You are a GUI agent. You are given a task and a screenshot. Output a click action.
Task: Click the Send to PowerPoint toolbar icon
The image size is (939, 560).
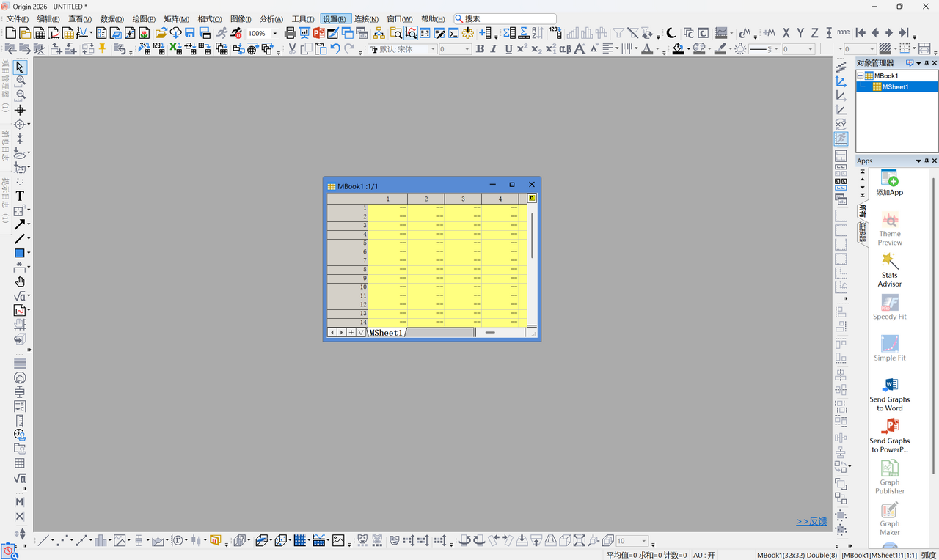(x=318, y=33)
